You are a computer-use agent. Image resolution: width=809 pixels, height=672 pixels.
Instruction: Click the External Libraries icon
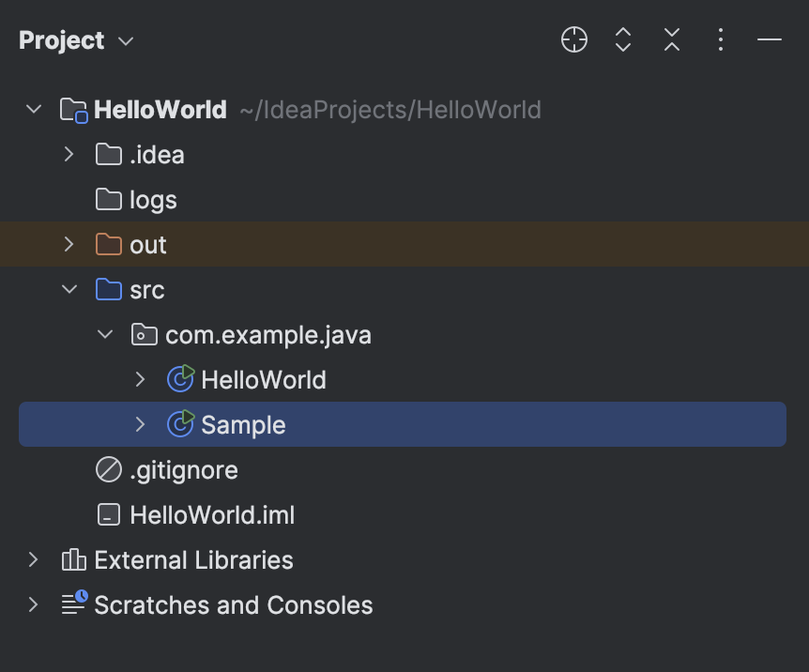73,559
